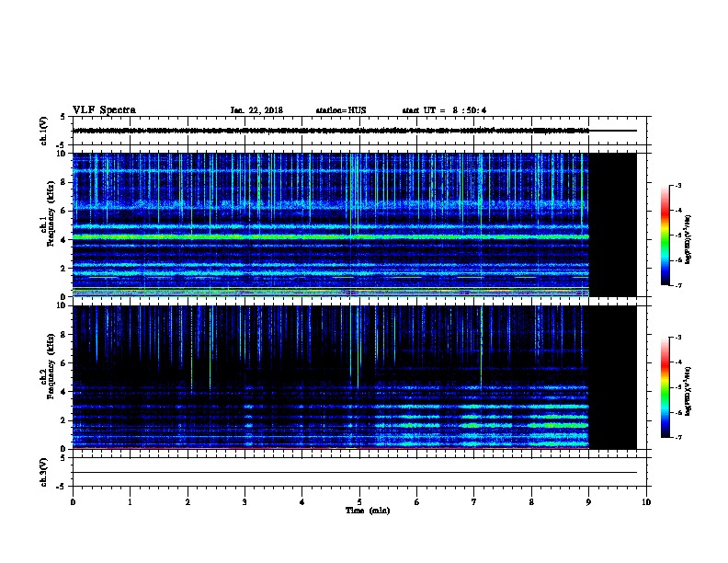Click the "ch.1(V)" waveform axis label
The image size is (728, 563).
(x=44, y=131)
